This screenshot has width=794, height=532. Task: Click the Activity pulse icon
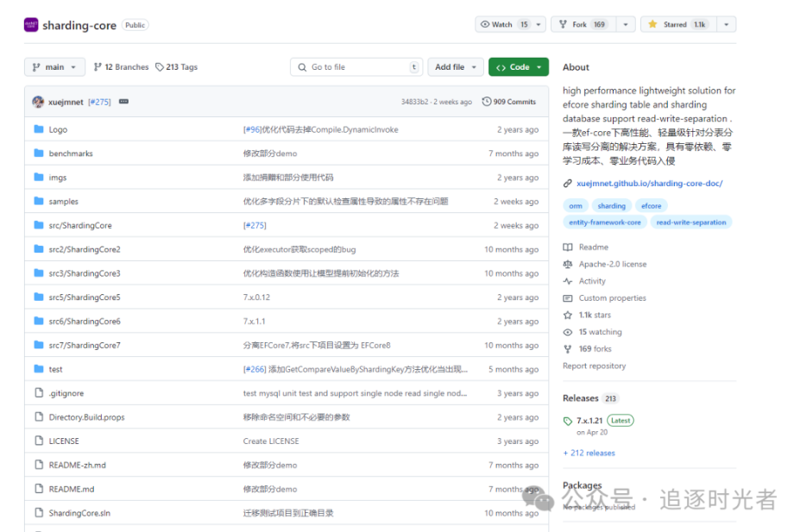tap(568, 281)
